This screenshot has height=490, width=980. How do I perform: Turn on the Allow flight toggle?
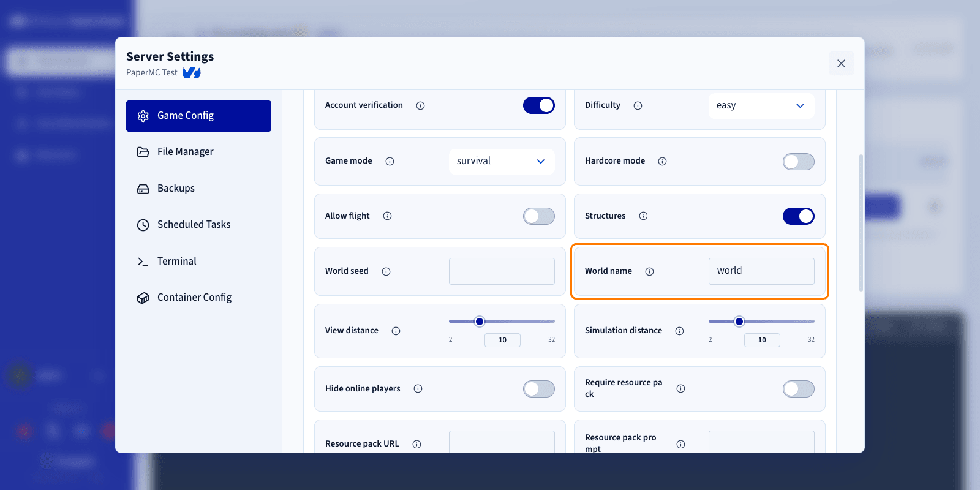pyautogui.click(x=539, y=216)
